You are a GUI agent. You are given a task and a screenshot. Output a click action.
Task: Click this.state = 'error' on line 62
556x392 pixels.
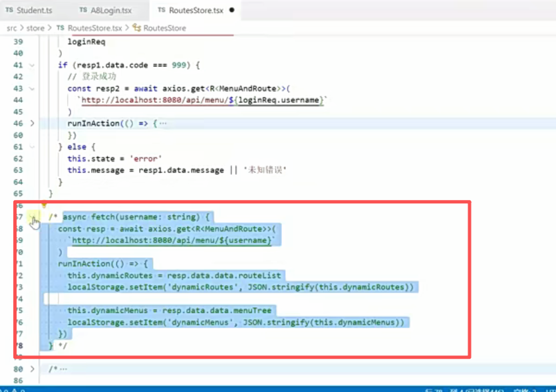114,159
